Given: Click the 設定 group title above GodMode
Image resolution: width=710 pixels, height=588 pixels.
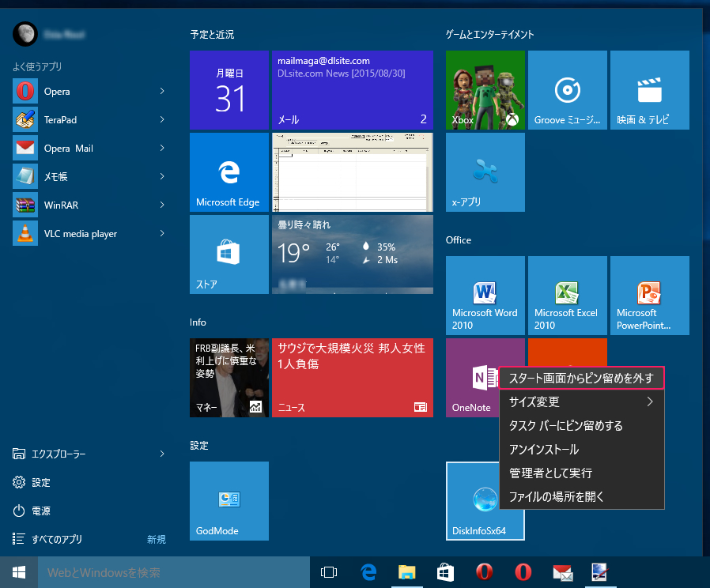Looking at the screenshot, I should point(199,446).
